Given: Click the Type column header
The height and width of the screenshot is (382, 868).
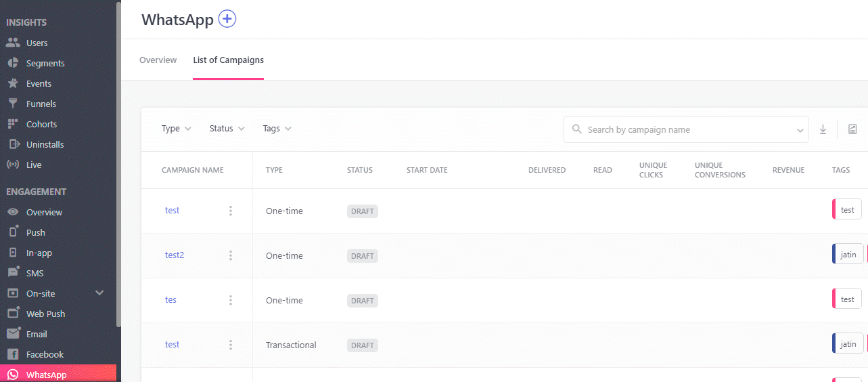Looking at the screenshot, I should click(x=274, y=170).
